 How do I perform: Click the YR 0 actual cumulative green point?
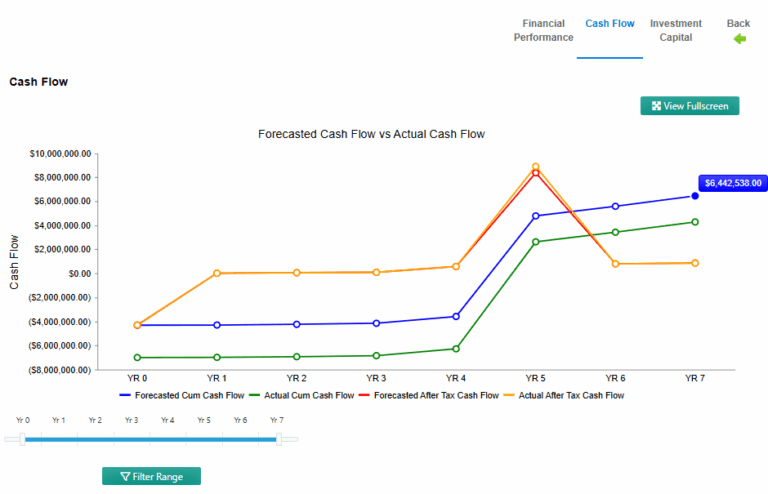click(x=137, y=357)
